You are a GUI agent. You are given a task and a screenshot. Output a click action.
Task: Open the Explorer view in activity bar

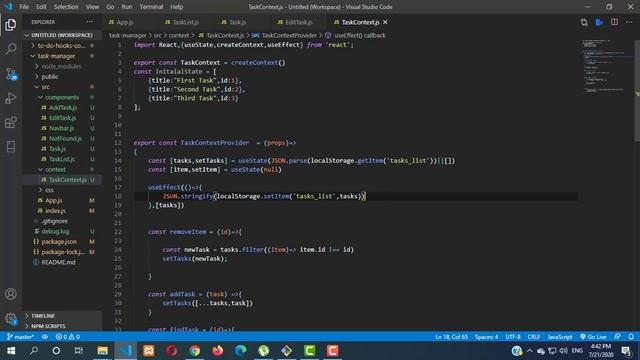click(x=11, y=25)
